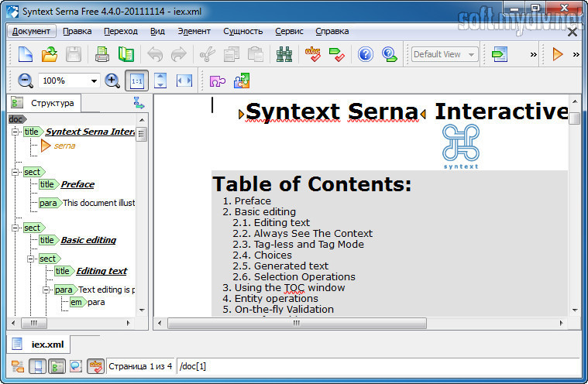The height and width of the screenshot is (384, 588).
Task: Open element help with the question mark tag icon
Action: tap(389, 54)
